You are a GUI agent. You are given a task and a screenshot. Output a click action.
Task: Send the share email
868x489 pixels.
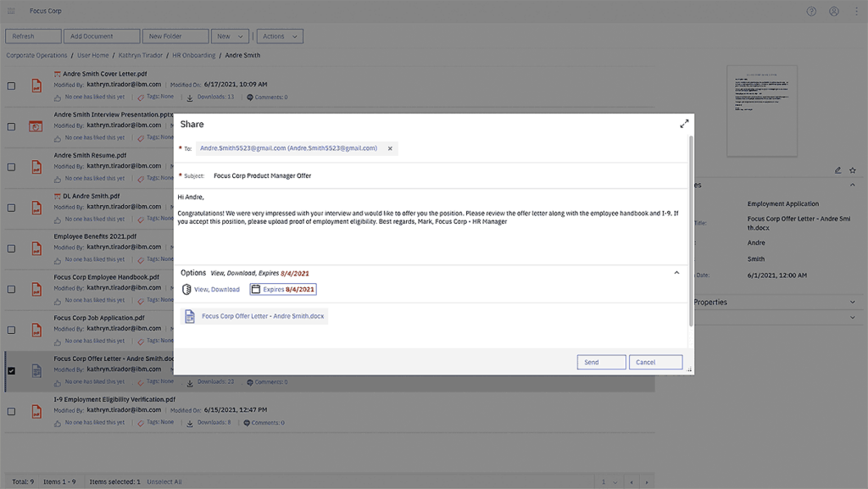point(601,363)
